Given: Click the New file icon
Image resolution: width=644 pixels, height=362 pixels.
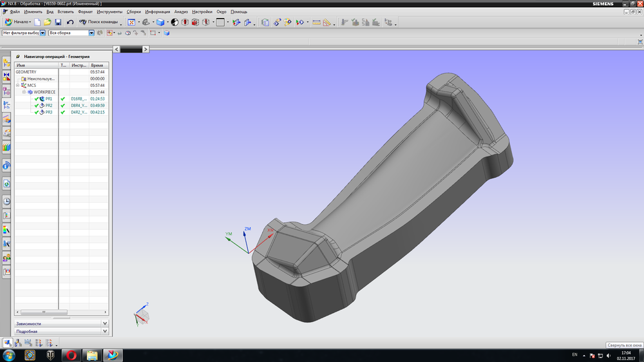Looking at the screenshot, I should (37, 23).
